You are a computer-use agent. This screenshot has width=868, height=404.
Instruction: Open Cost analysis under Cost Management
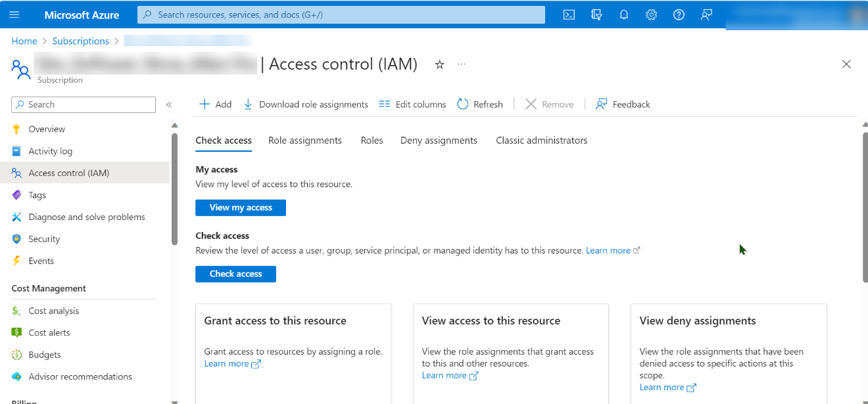(x=53, y=310)
